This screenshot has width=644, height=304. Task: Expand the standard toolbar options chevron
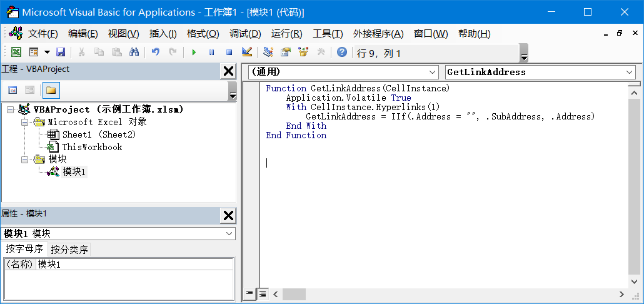coord(524,53)
